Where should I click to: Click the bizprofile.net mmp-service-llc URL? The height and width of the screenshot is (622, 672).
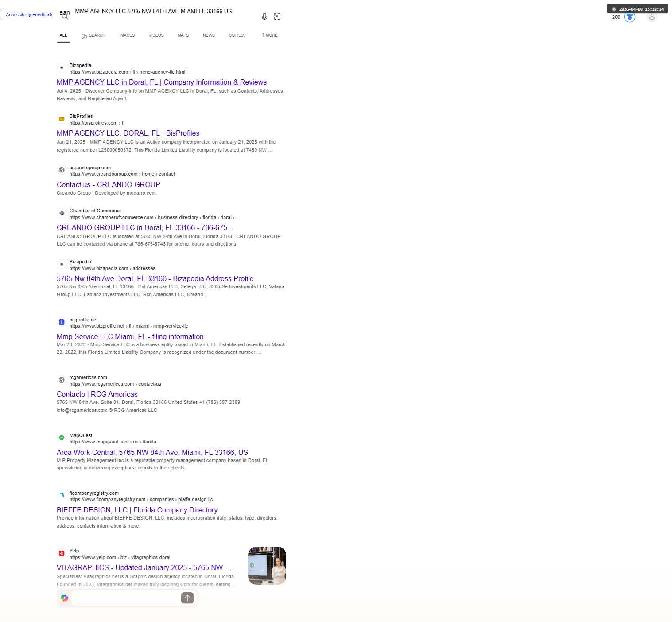coord(128,326)
